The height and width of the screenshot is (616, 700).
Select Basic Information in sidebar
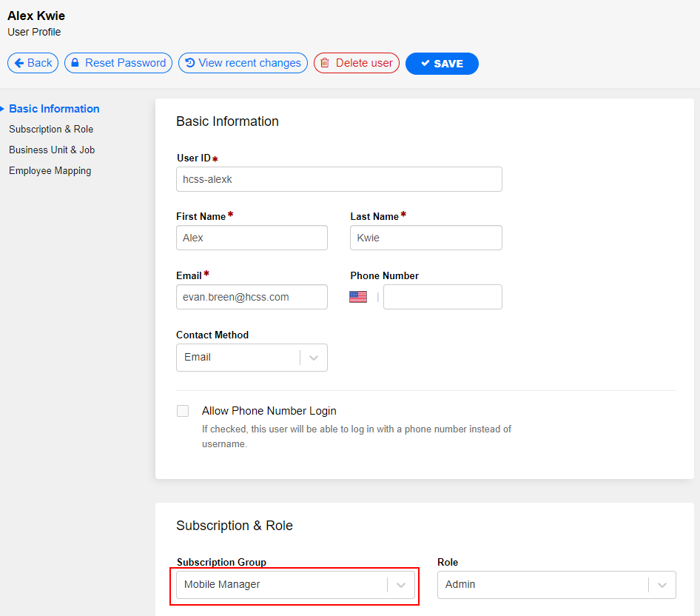click(54, 108)
